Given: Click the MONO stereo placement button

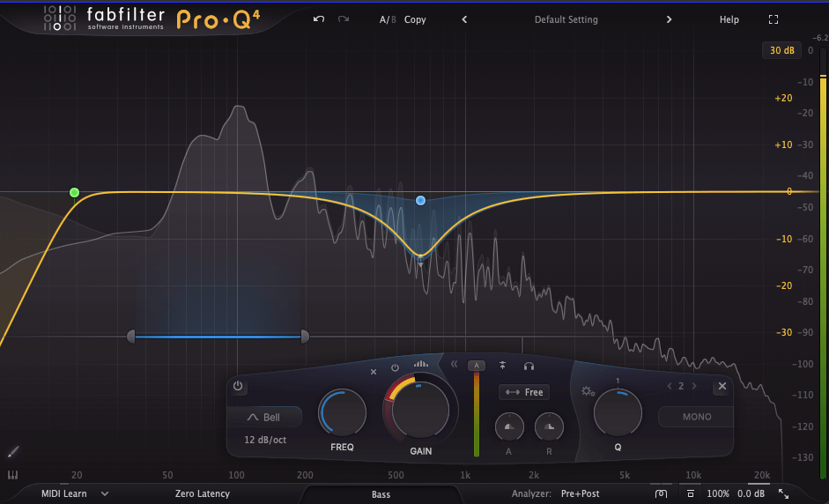Looking at the screenshot, I should tap(696, 416).
